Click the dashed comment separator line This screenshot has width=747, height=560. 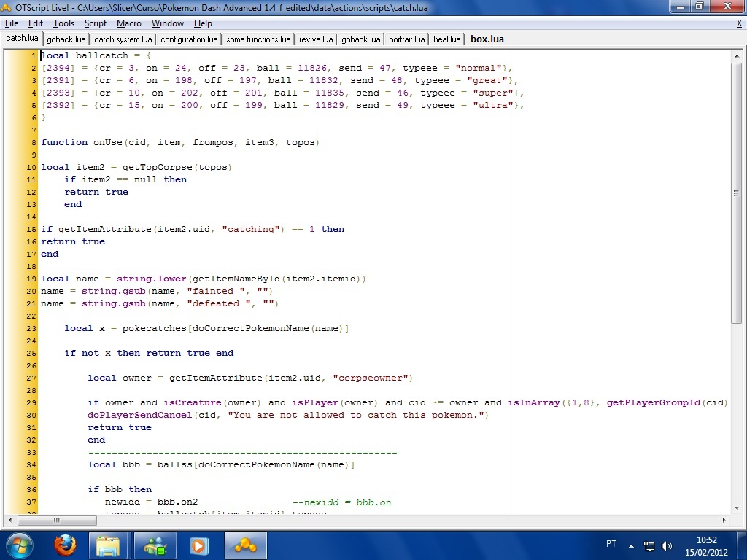[x=242, y=452]
